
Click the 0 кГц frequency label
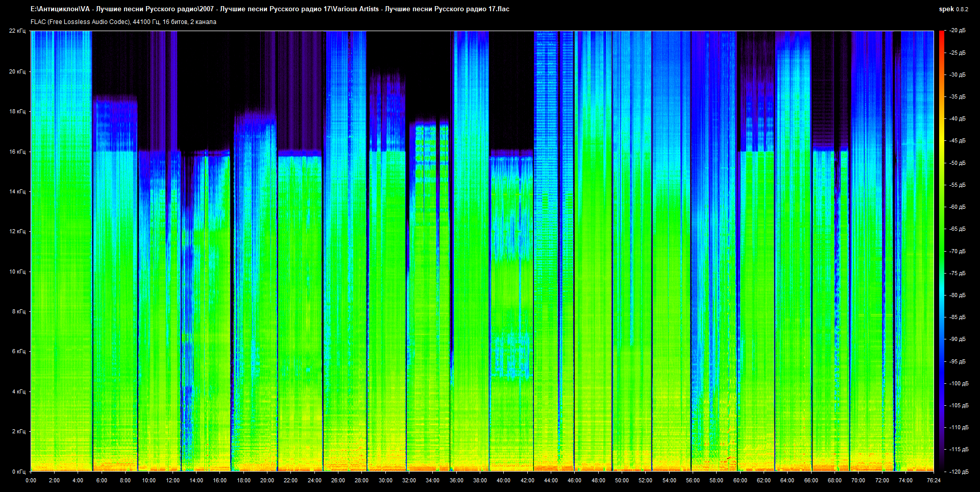tap(18, 472)
